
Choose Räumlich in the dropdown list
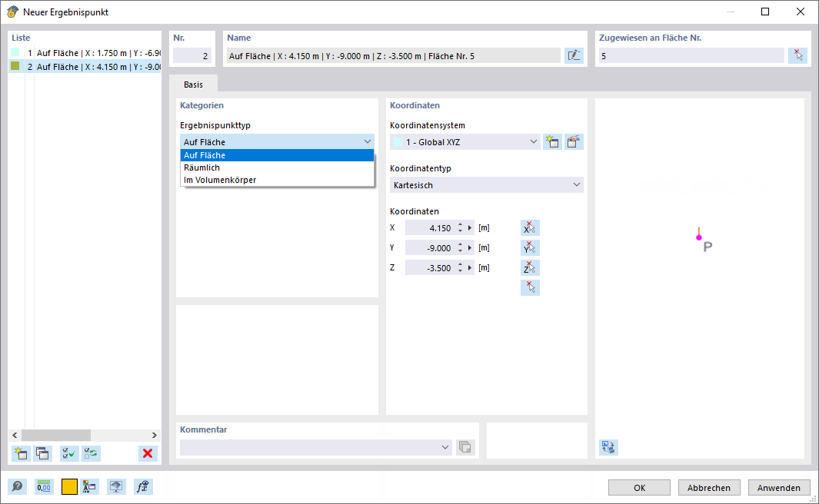click(x=277, y=167)
